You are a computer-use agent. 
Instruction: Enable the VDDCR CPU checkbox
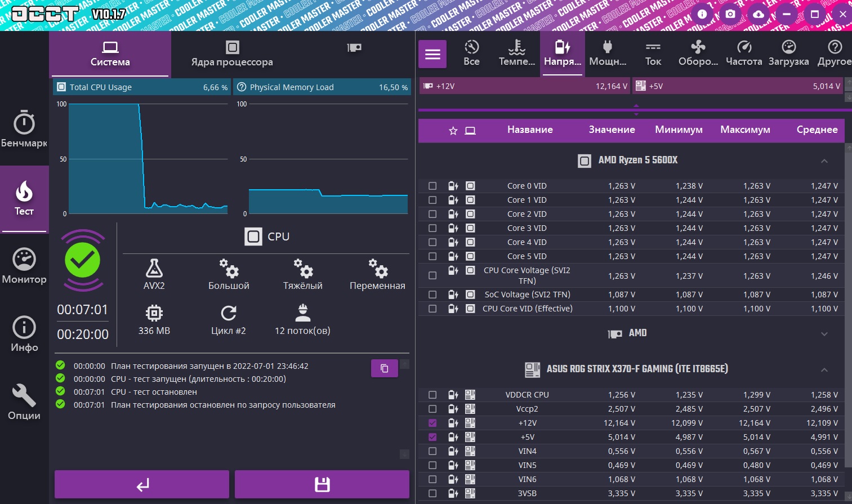[x=432, y=395]
